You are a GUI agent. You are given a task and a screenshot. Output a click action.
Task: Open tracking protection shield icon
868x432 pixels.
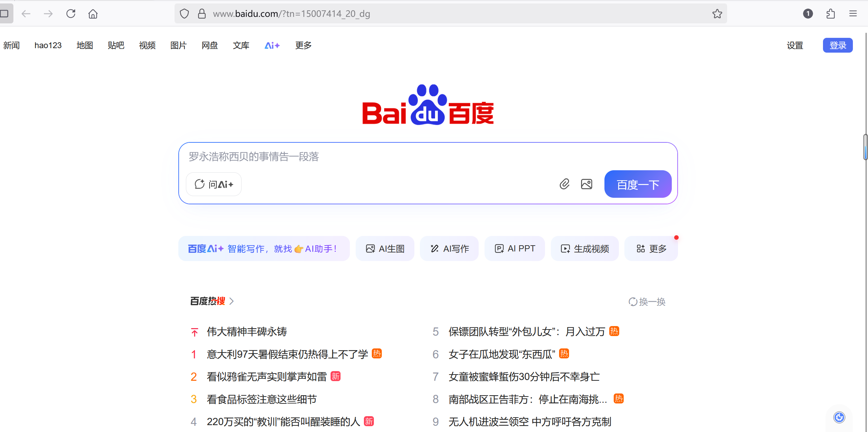[x=185, y=14]
